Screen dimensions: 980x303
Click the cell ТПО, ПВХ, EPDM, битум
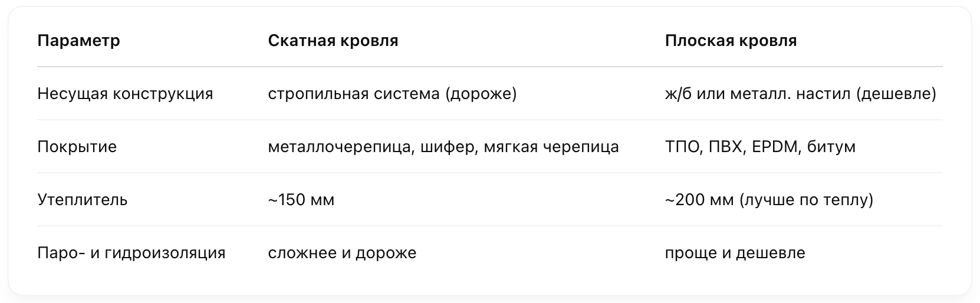coord(760,147)
